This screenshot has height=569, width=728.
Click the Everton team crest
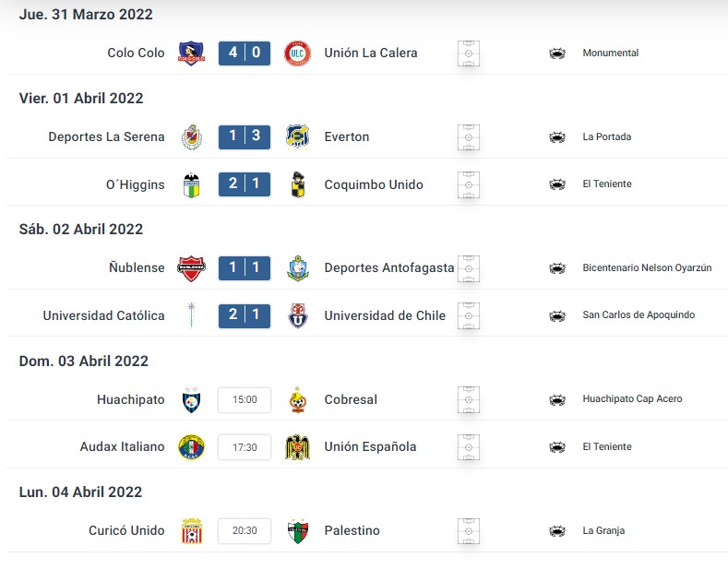(297, 136)
